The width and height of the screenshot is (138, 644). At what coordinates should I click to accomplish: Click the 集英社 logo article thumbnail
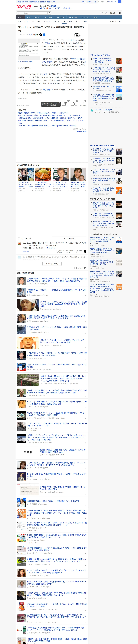pyautogui.click(x=28, y=452)
